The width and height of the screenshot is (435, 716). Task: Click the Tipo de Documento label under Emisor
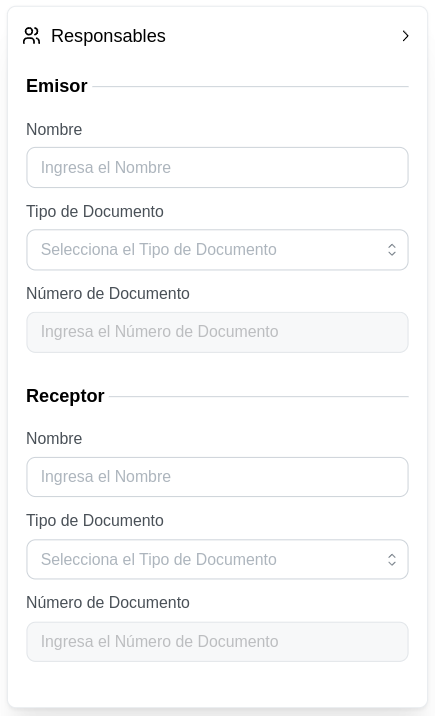point(94,212)
